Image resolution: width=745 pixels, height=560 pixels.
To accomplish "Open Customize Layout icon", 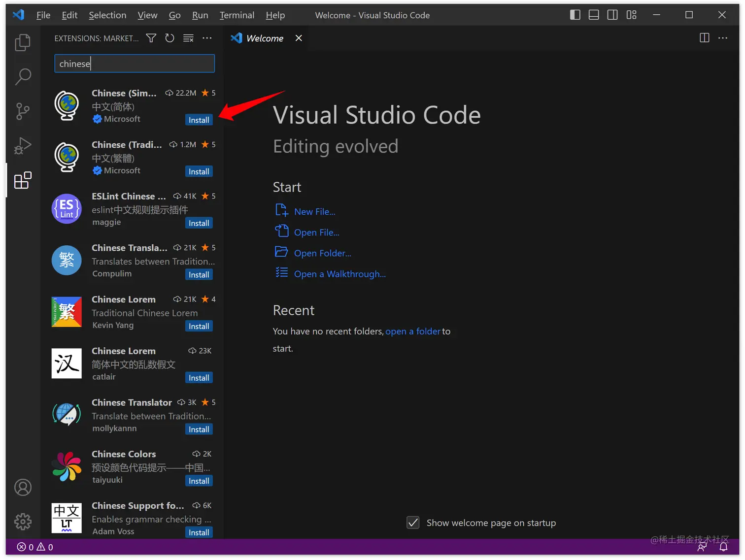I will pos(631,15).
